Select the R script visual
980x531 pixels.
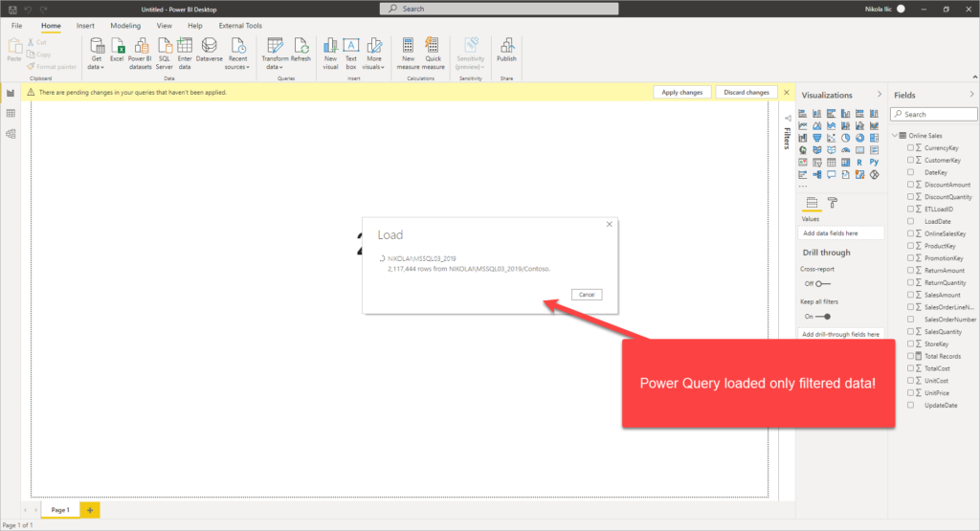(860, 163)
